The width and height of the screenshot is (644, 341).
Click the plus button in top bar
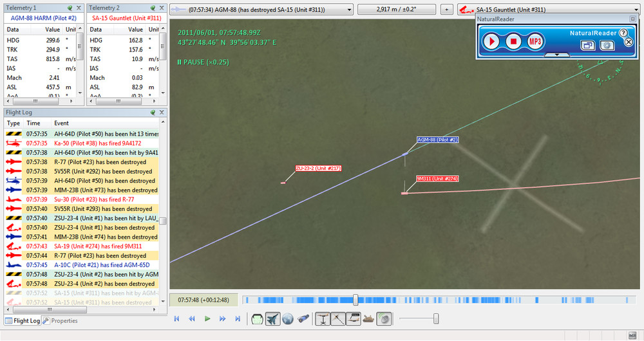(x=446, y=10)
